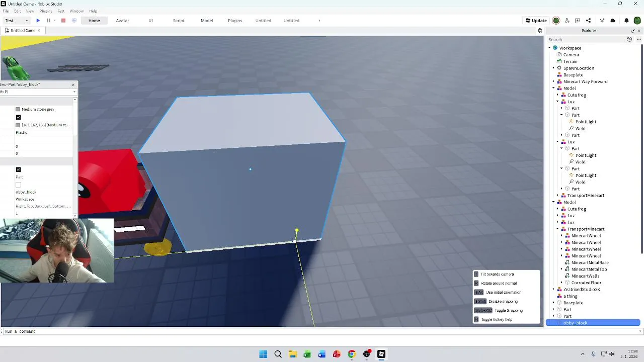The height and width of the screenshot is (362, 644).
Task: Pop out the Explorer panel
Action: click(633, 31)
